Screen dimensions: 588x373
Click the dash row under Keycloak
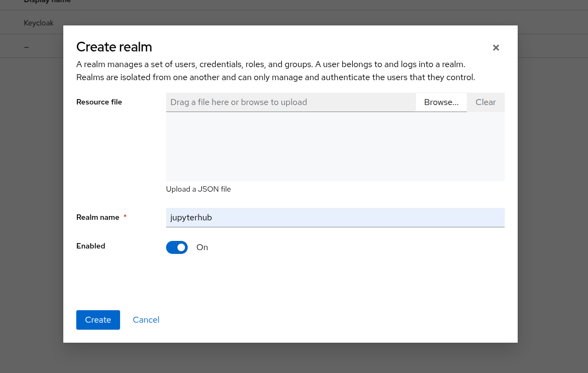pyautogui.click(x=27, y=47)
